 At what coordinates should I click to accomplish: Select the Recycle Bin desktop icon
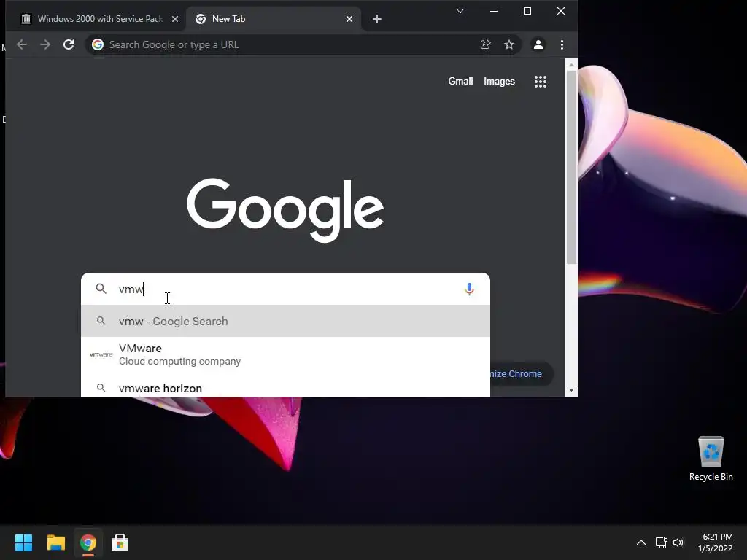coord(711,458)
